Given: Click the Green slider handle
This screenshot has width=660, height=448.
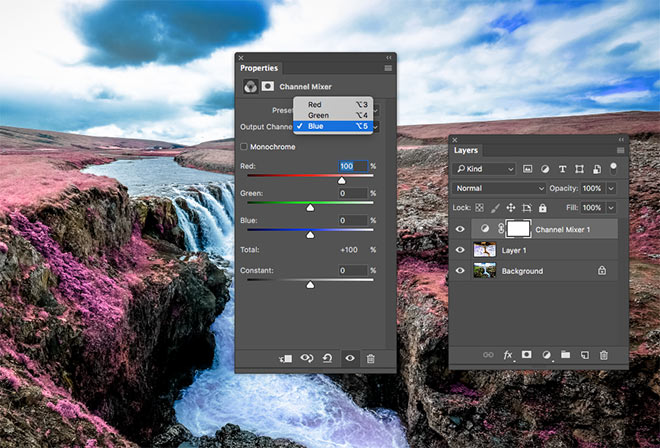Looking at the screenshot, I should 310,208.
